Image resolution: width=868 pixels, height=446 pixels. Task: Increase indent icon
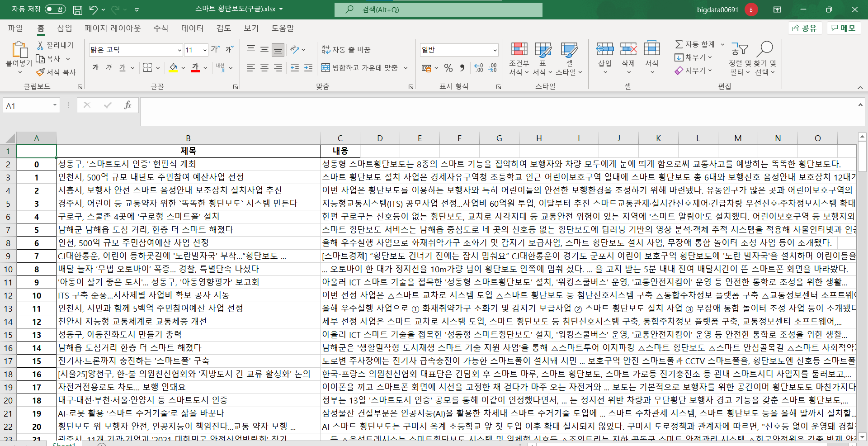click(x=308, y=67)
